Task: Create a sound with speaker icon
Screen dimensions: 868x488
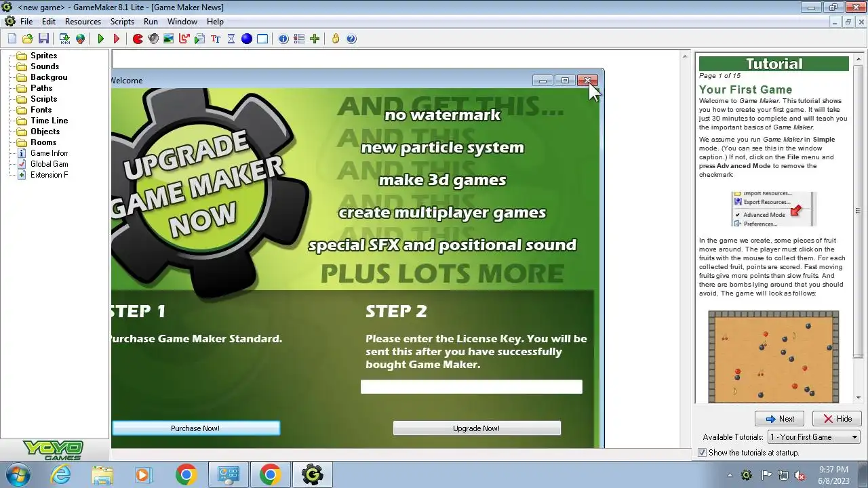Action: pos(153,39)
